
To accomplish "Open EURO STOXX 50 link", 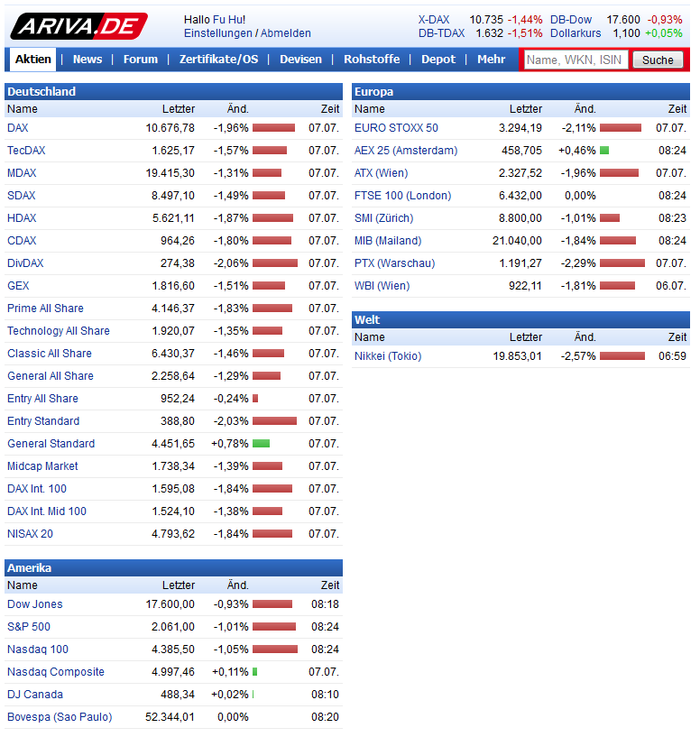I will point(396,128).
